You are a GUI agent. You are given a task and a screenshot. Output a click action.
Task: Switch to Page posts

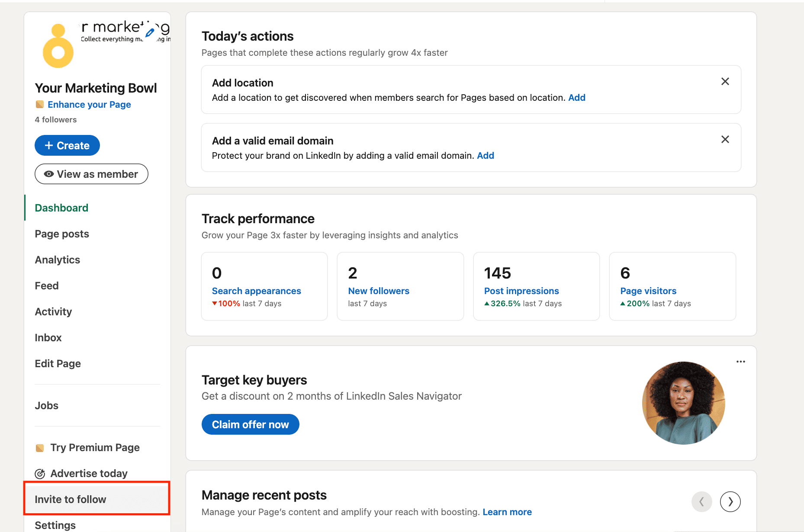pos(62,234)
